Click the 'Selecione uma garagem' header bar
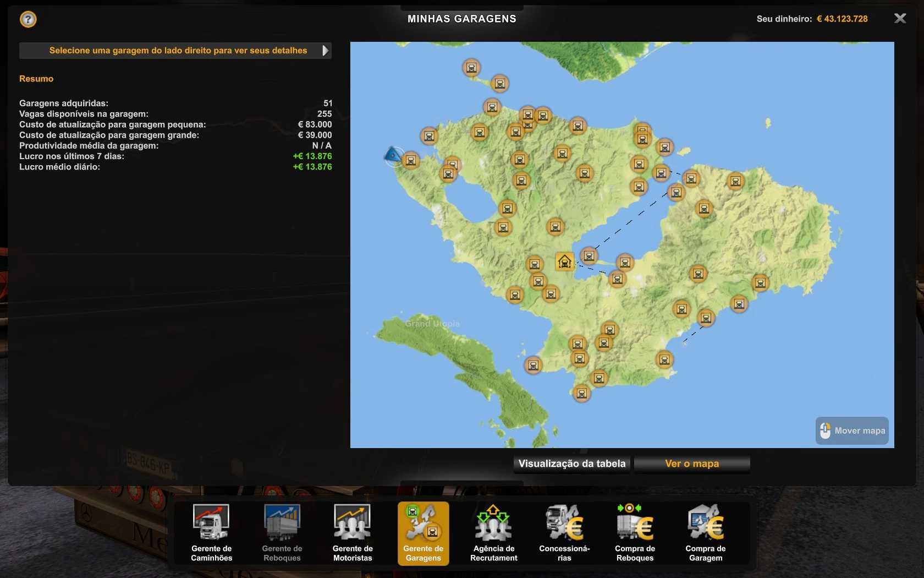This screenshot has height=578, width=924. [175, 51]
